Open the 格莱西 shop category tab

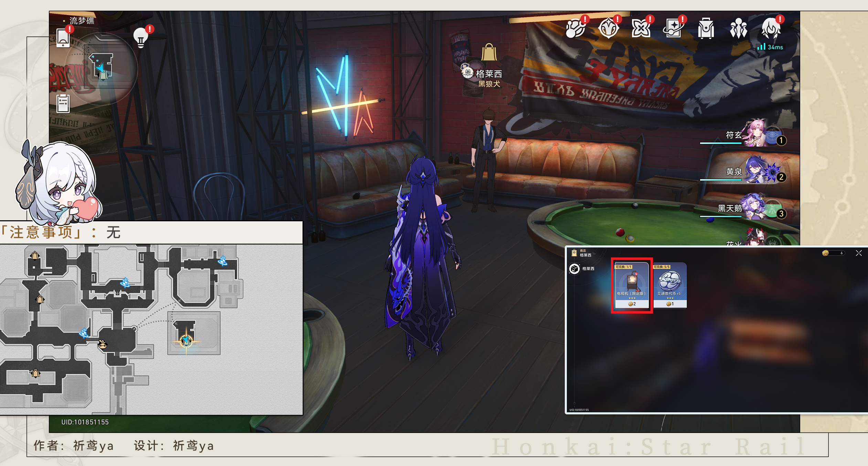click(582, 268)
